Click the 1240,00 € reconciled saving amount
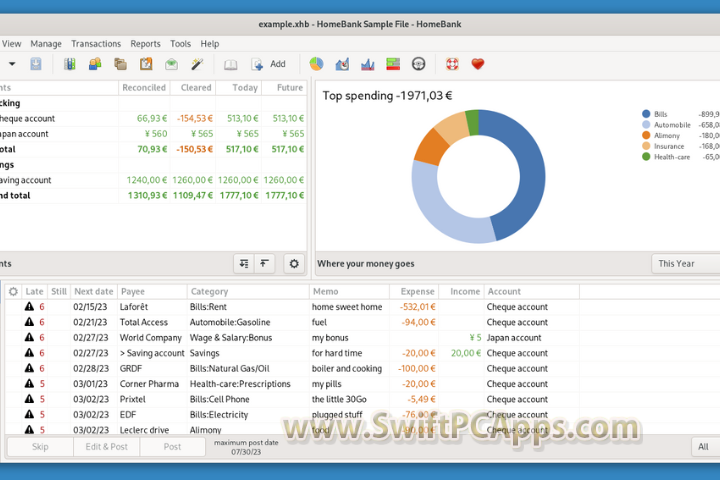 (x=146, y=180)
